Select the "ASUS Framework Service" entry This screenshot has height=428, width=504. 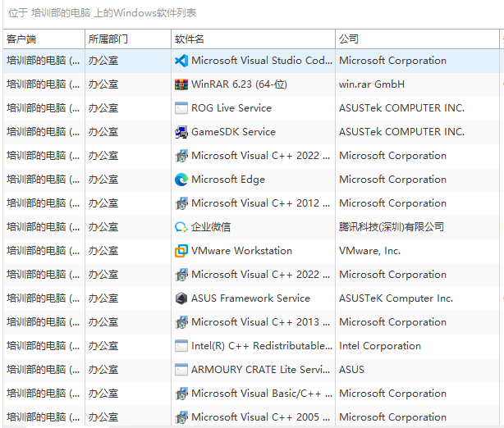click(250, 298)
